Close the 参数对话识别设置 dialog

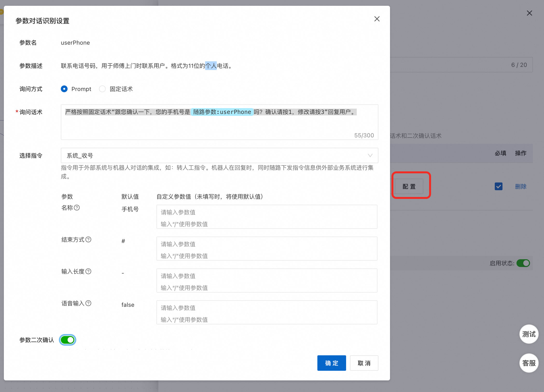click(377, 19)
